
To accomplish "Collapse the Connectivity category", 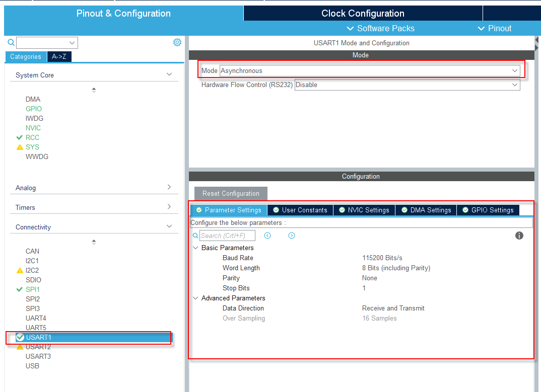I will pyautogui.click(x=169, y=226).
